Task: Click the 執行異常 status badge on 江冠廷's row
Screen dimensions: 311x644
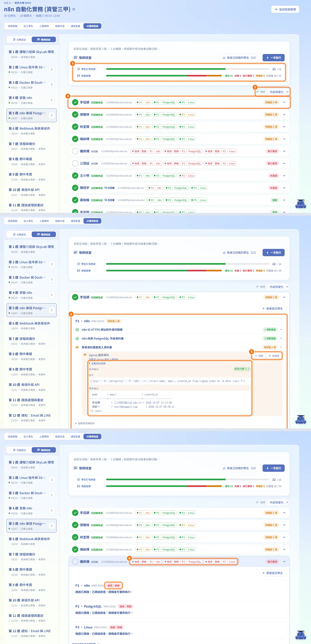Action: pos(272,164)
